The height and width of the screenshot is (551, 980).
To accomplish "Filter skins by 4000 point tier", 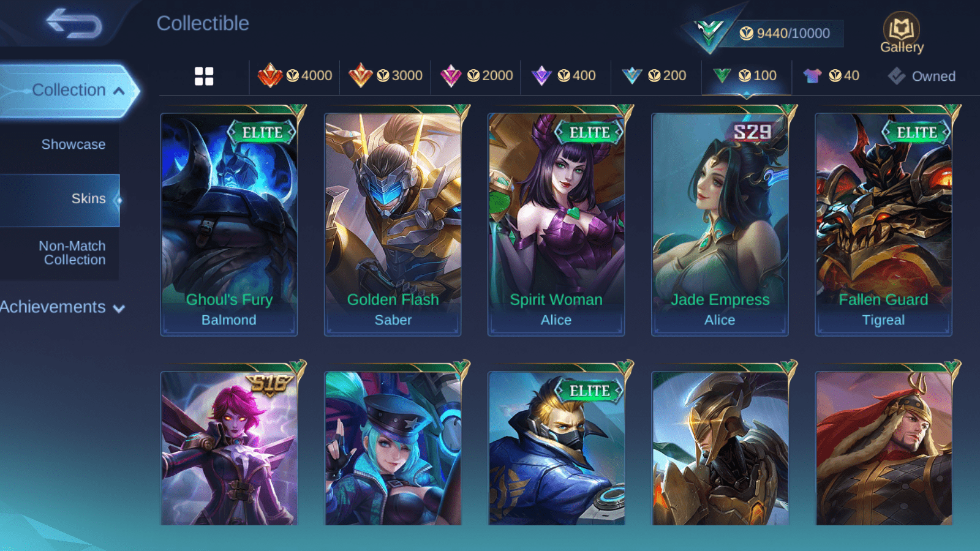I will [295, 76].
